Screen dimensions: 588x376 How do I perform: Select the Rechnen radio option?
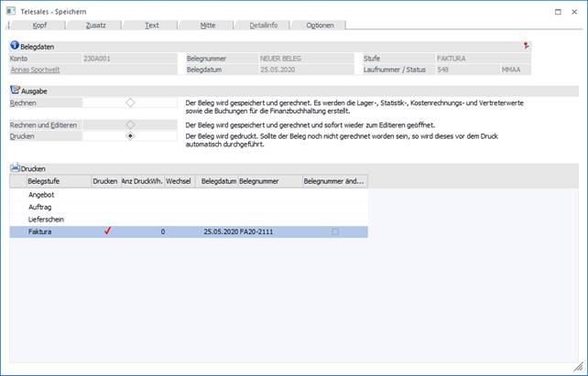tap(130, 102)
